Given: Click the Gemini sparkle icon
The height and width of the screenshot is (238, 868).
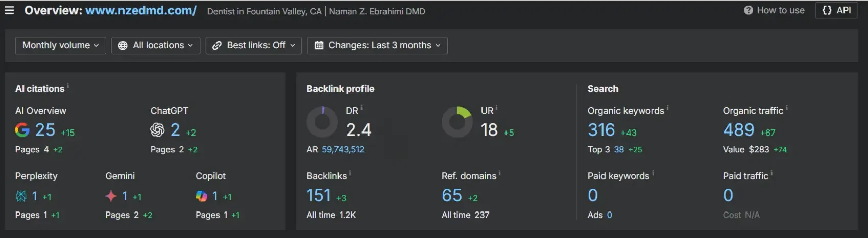Looking at the screenshot, I should (x=111, y=196).
